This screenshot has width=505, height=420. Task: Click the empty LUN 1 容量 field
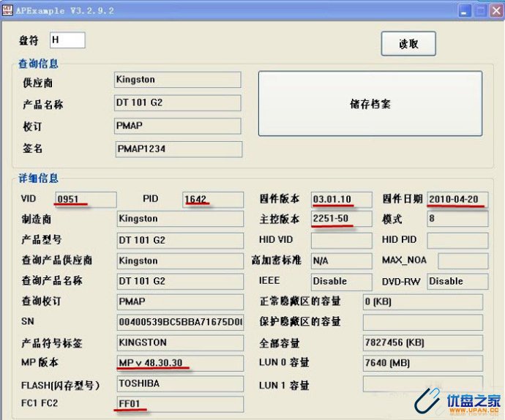(423, 384)
